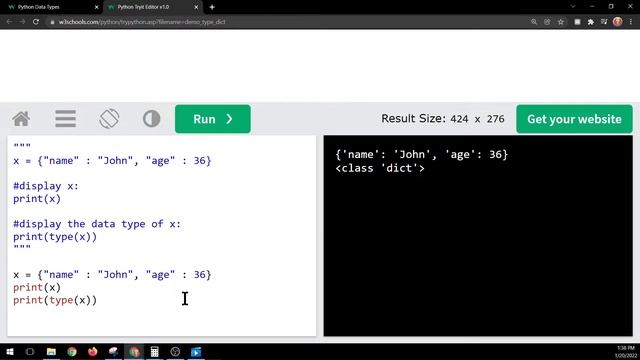Toggle dark theme with half-circle icon
Viewport: 640px width, 360px height.
151,119
